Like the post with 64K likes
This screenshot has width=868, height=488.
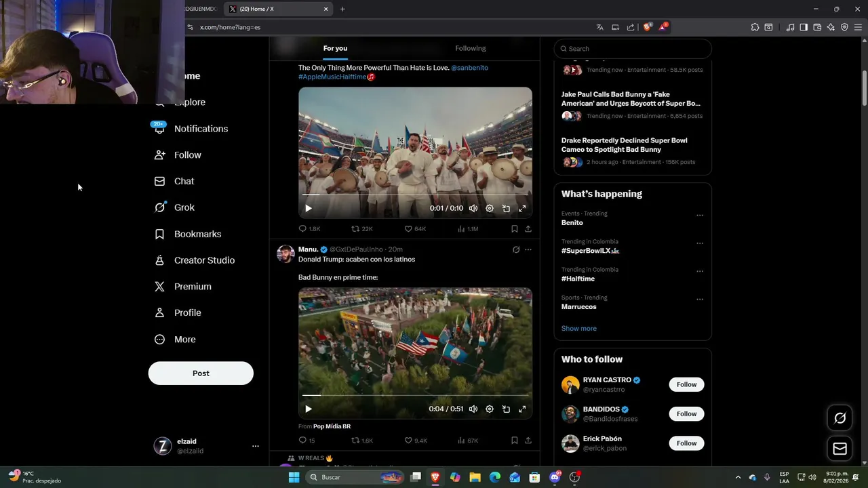click(x=415, y=229)
